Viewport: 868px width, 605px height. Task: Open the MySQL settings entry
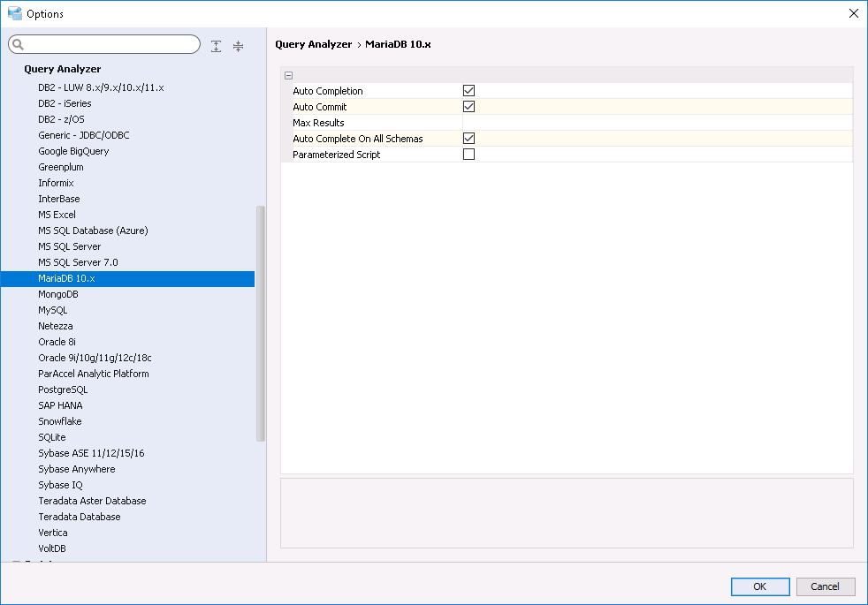52,310
